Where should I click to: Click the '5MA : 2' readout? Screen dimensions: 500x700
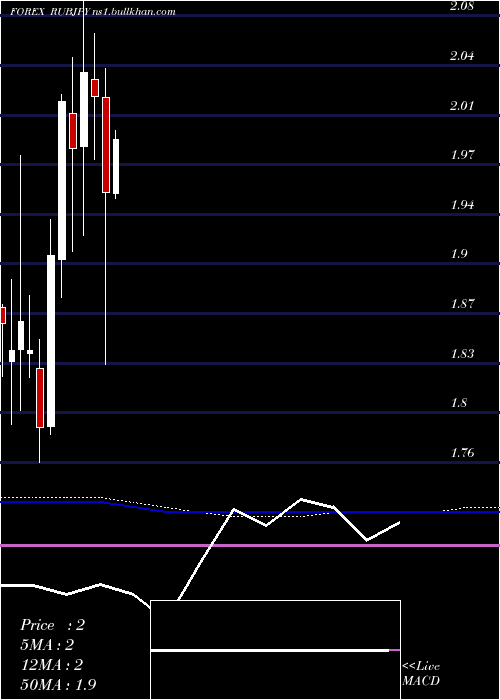point(46,645)
